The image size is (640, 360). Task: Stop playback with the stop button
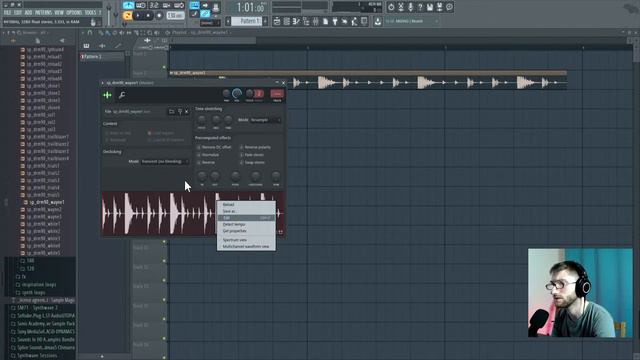pyautogui.click(x=148, y=16)
